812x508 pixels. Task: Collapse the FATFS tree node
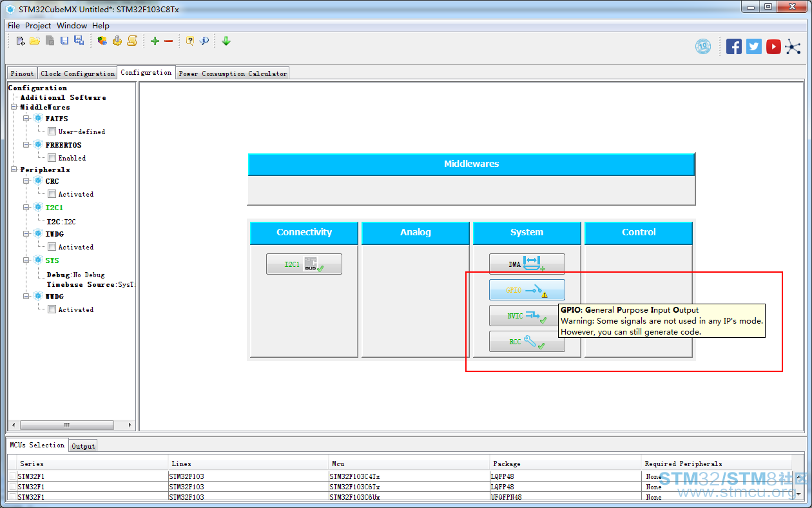pos(27,119)
